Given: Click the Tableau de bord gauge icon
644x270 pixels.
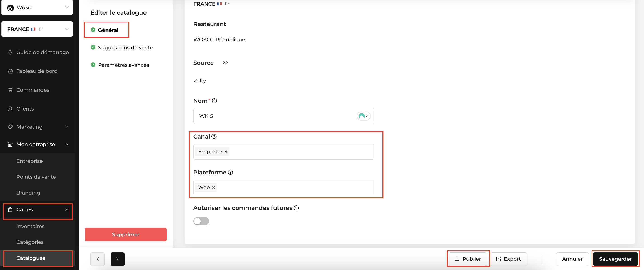Looking at the screenshot, I should 10,71.
